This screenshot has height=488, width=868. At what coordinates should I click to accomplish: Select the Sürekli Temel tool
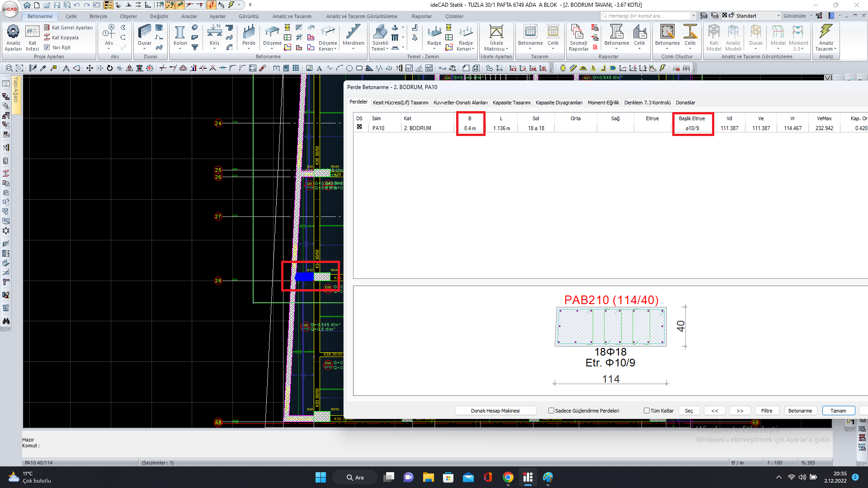coord(380,38)
